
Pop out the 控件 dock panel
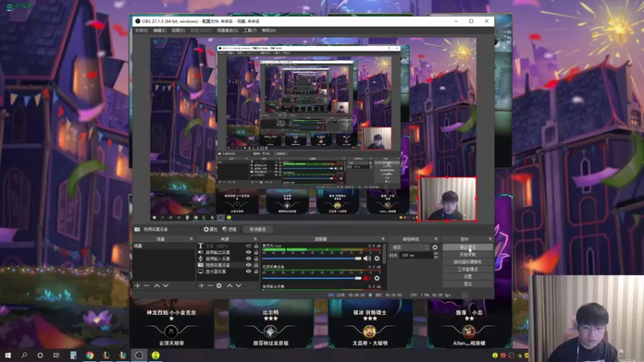pos(490,239)
